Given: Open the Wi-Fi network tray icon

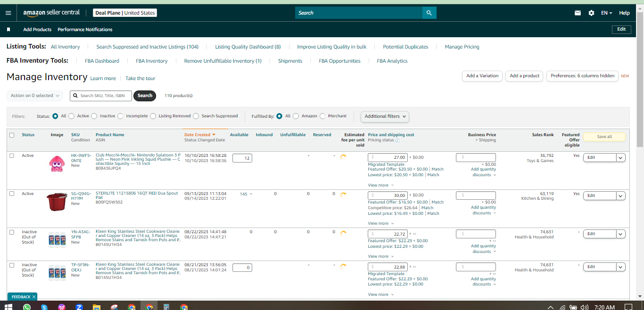Looking at the screenshot, I should coord(561,308).
